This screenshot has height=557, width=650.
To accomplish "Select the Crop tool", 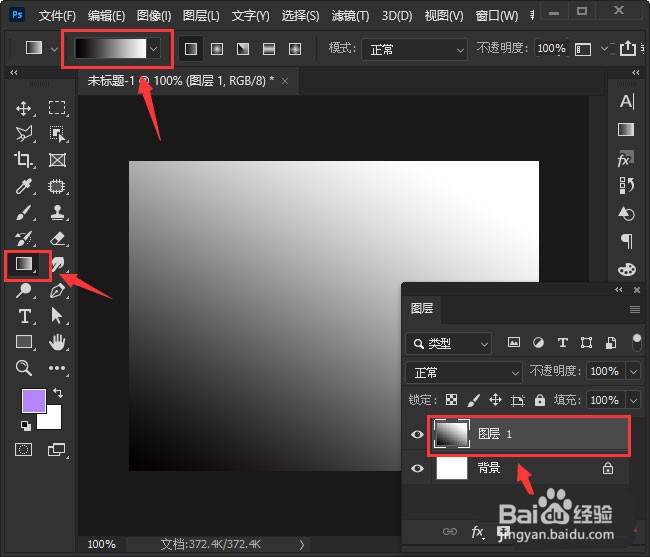I will 23,160.
